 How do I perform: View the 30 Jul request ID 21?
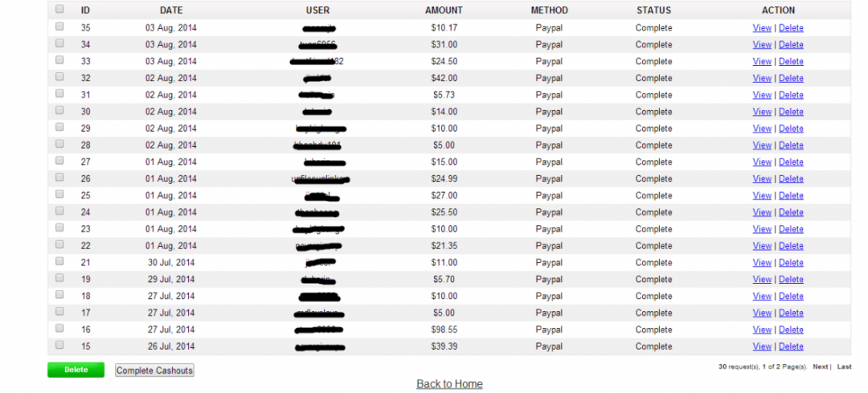click(762, 263)
